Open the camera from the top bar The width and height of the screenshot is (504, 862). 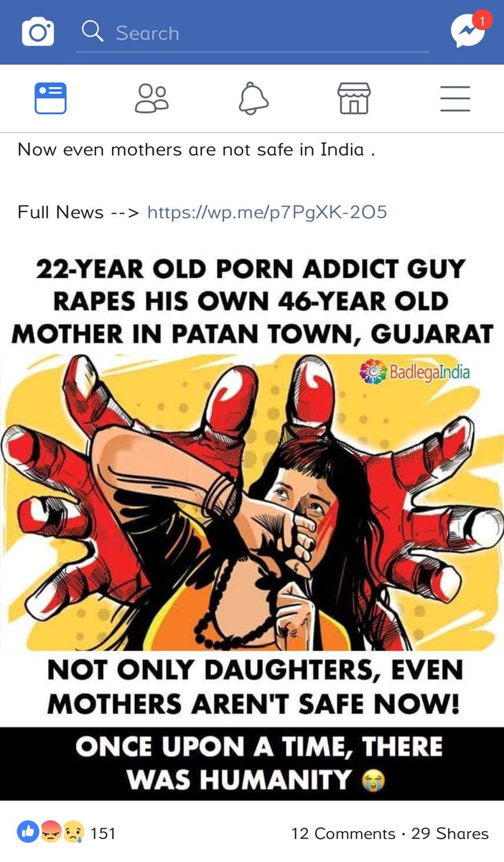(38, 33)
